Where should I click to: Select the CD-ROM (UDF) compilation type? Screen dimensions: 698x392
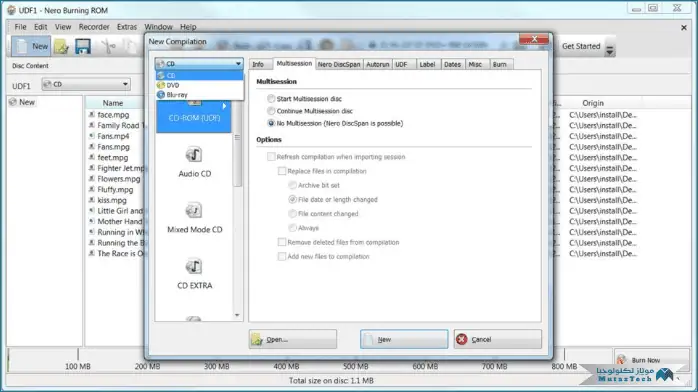(194, 117)
